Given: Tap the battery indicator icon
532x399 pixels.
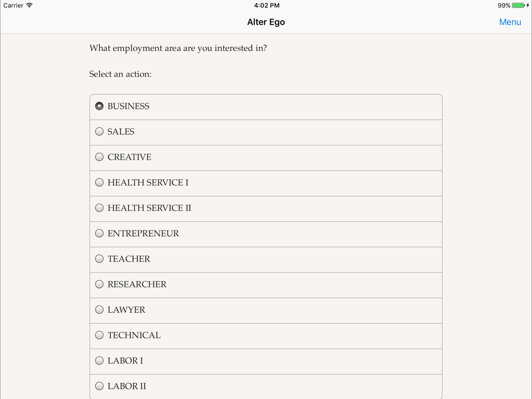Looking at the screenshot, I should point(518,5).
